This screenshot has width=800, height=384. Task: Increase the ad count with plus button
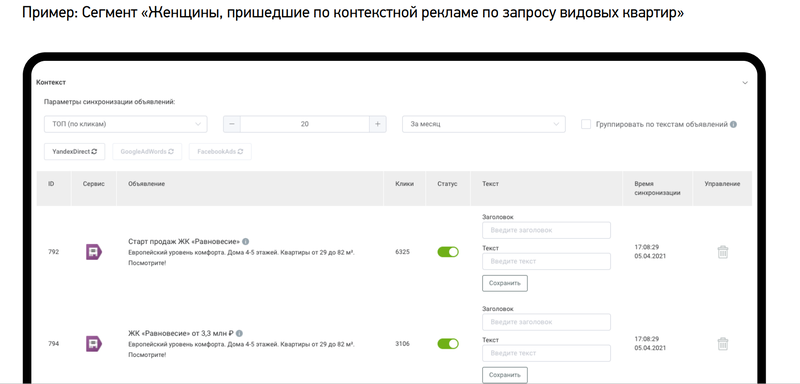tap(378, 124)
